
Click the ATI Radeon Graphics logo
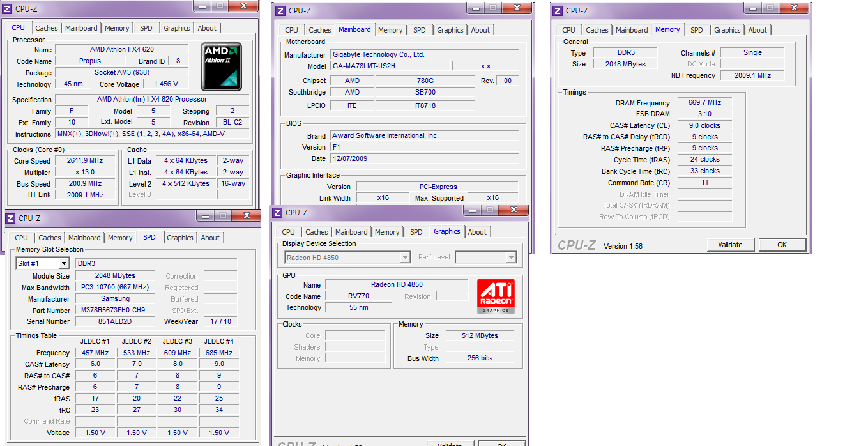pos(496,296)
